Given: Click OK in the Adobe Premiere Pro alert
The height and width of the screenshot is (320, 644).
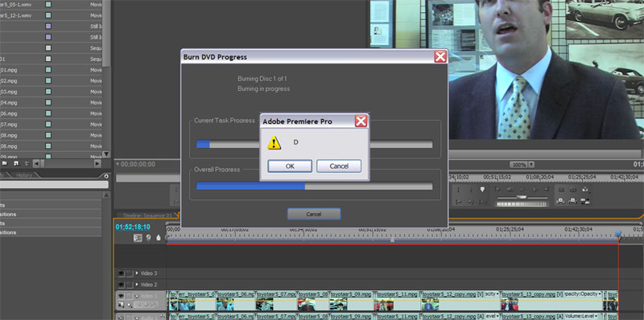Looking at the screenshot, I should (x=290, y=166).
